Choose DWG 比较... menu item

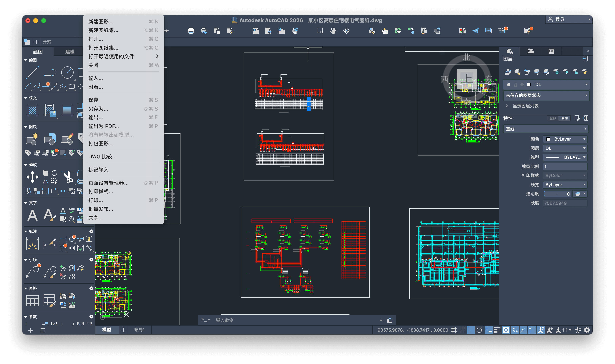click(x=123, y=156)
